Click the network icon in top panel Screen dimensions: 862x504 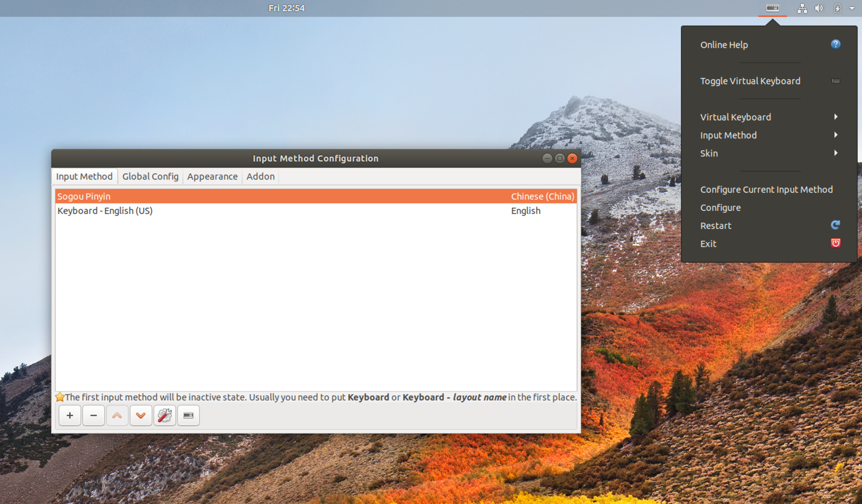[x=802, y=8]
